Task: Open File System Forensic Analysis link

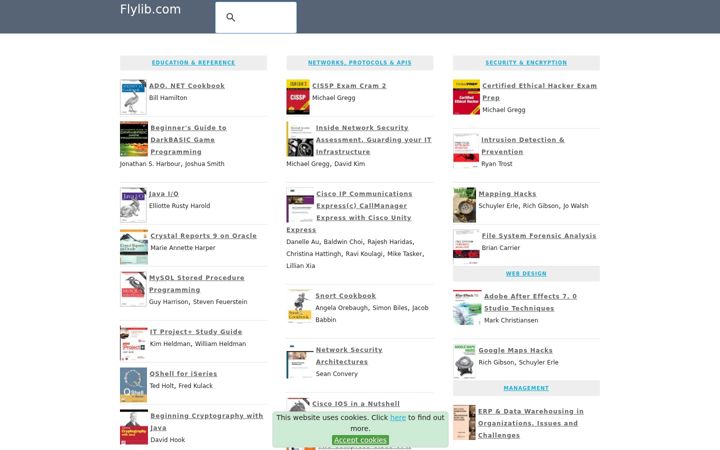Action: click(539, 236)
